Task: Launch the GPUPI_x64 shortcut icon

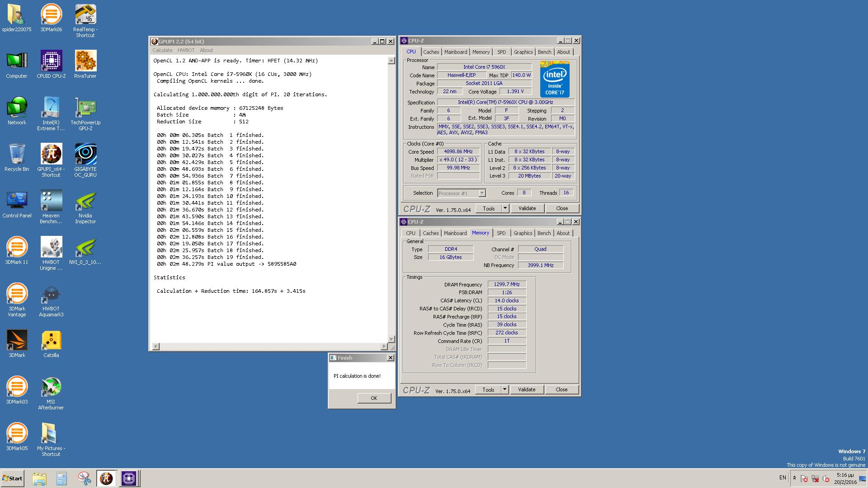Action: (x=51, y=160)
